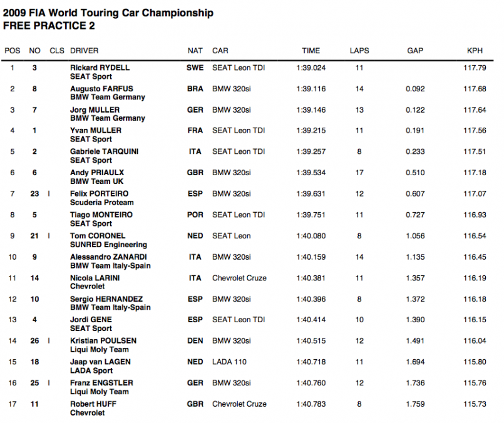Image resolution: width=504 pixels, height=423 pixels.
Task: Select Alessandro ZANARDI's driver name
Action: coord(108,257)
